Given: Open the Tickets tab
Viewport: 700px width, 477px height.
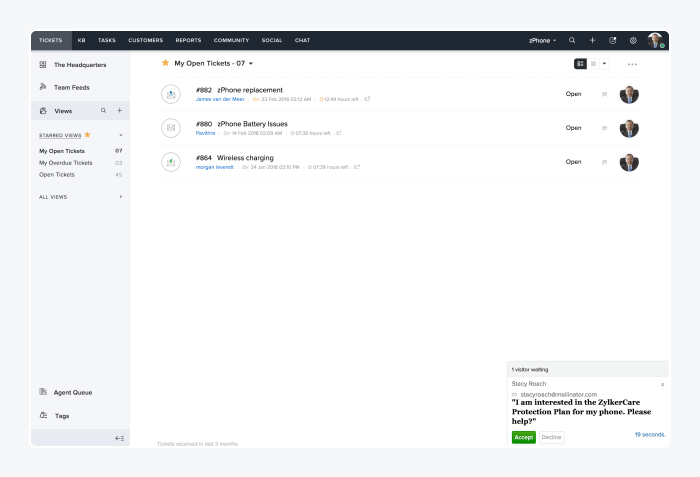Looking at the screenshot, I should (51, 40).
